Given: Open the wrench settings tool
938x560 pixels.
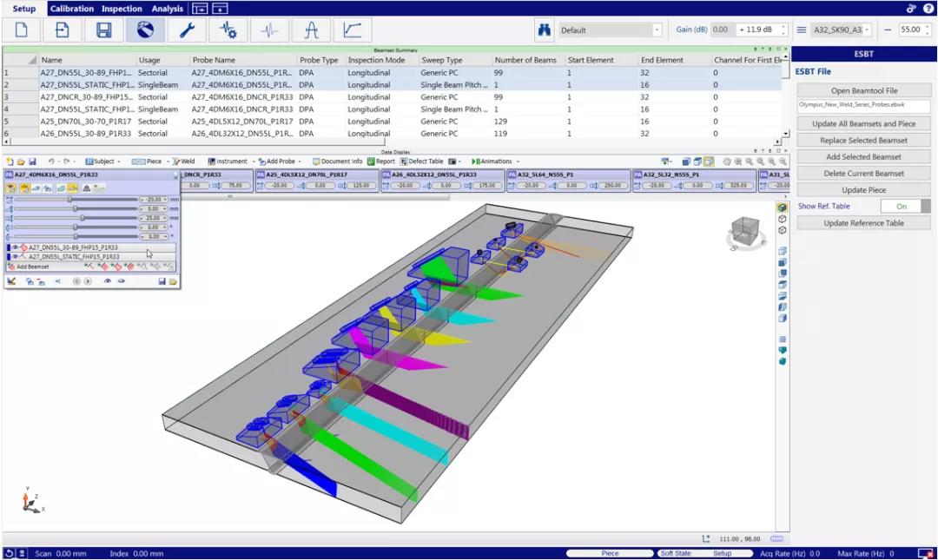Looking at the screenshot, I should 187,30.
